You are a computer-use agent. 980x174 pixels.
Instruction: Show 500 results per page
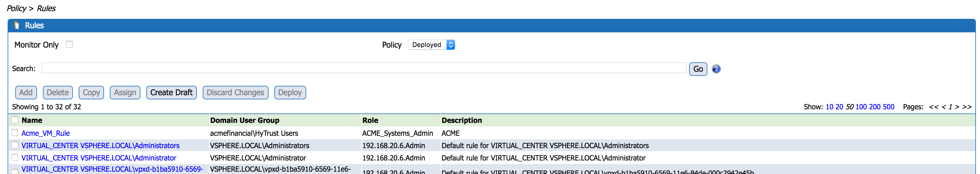click(x=888, y=107)
